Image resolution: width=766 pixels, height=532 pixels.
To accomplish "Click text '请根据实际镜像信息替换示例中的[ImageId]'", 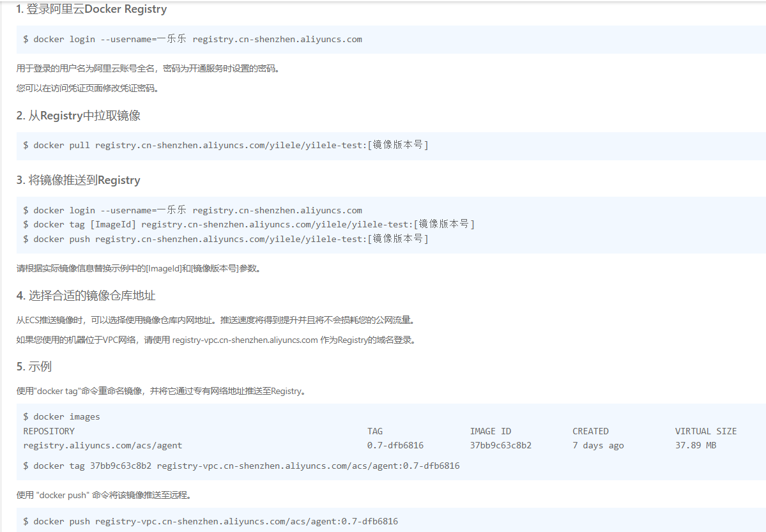I will 98,269.
